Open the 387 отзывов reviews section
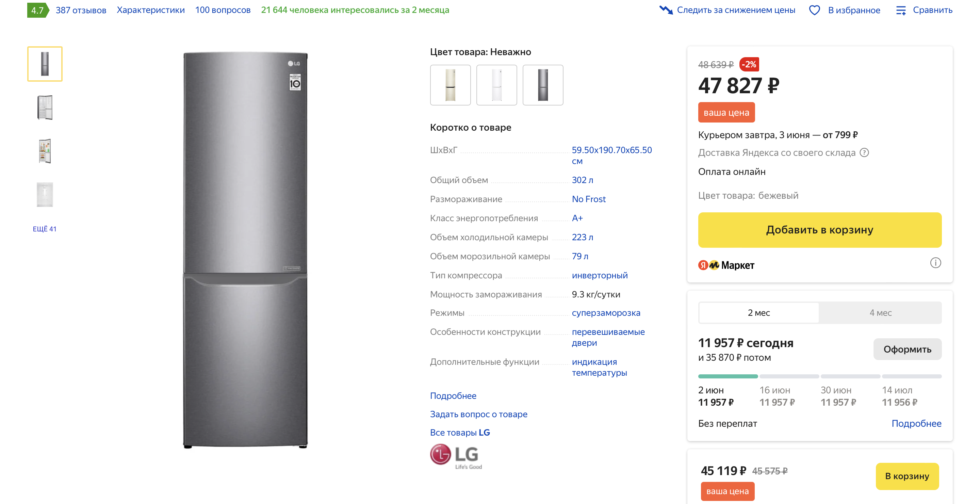980x504 pixels. tap(81, 10)
